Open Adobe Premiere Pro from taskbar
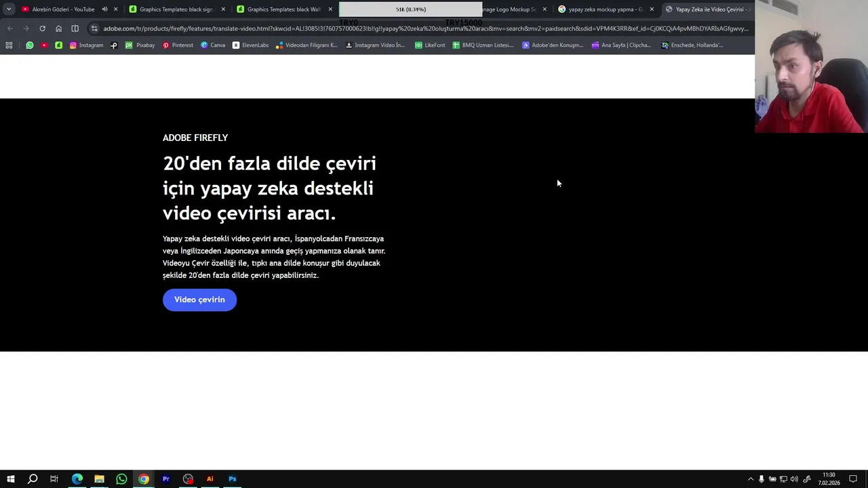The height and width of the screenshot is (488, 868). (165, 479)
